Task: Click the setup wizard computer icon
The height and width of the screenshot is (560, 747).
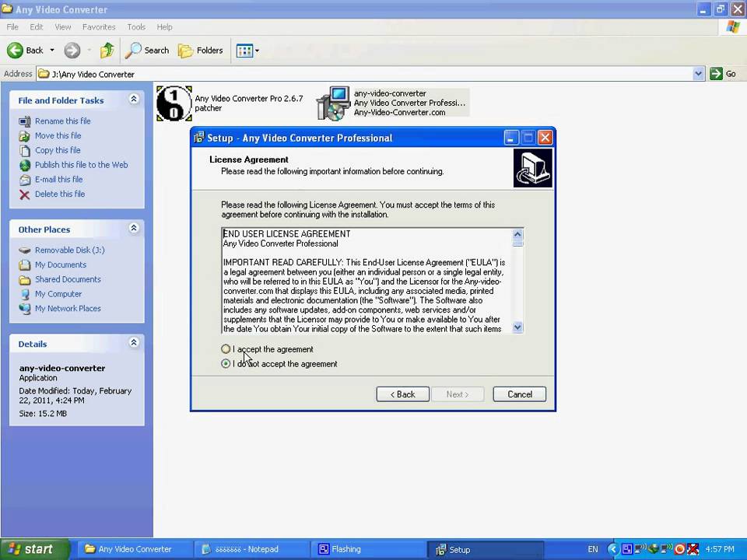Action: (x=532, y=169)
